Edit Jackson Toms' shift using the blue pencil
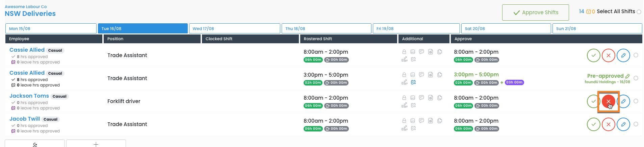644x147 pixels. click(x=623, y=101)
